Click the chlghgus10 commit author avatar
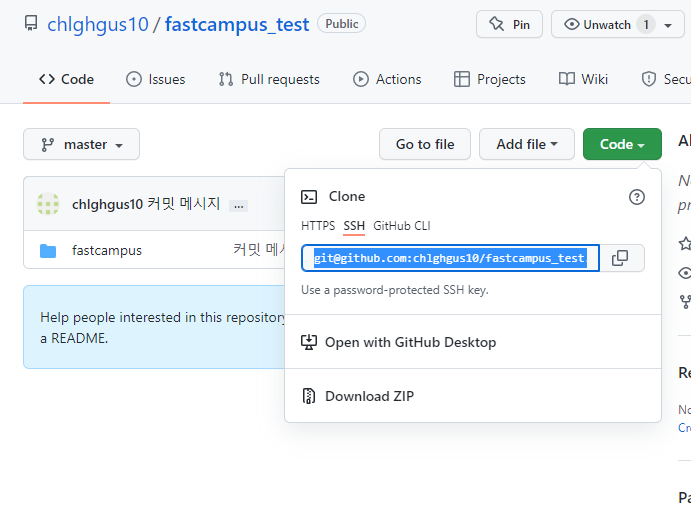The height and width of the screenshot is (506, 691). pyautogui.click(x=48, y=204)
